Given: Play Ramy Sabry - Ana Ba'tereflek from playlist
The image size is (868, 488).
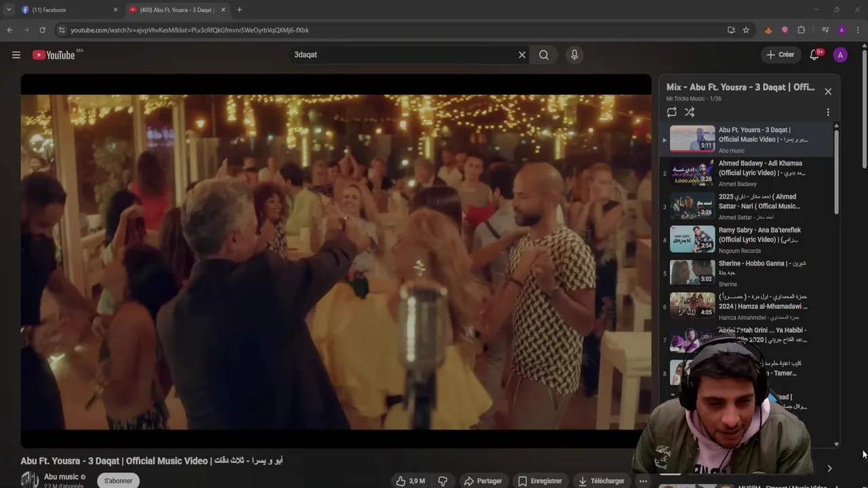Looking at the screenshot, I should coord(746,239).
